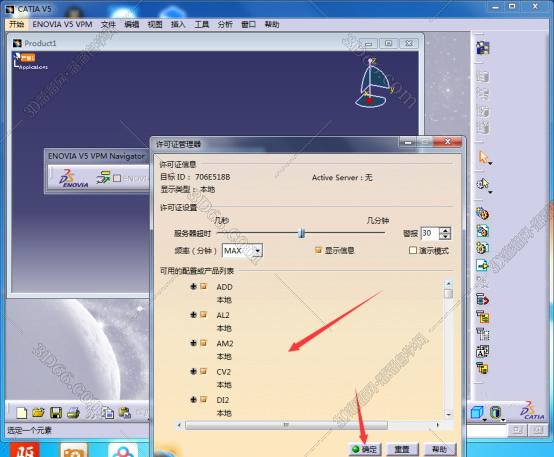Click the 警报 value field showing 30
The height and width of the screenshot is (457, 554).
[x=430, y=233]
